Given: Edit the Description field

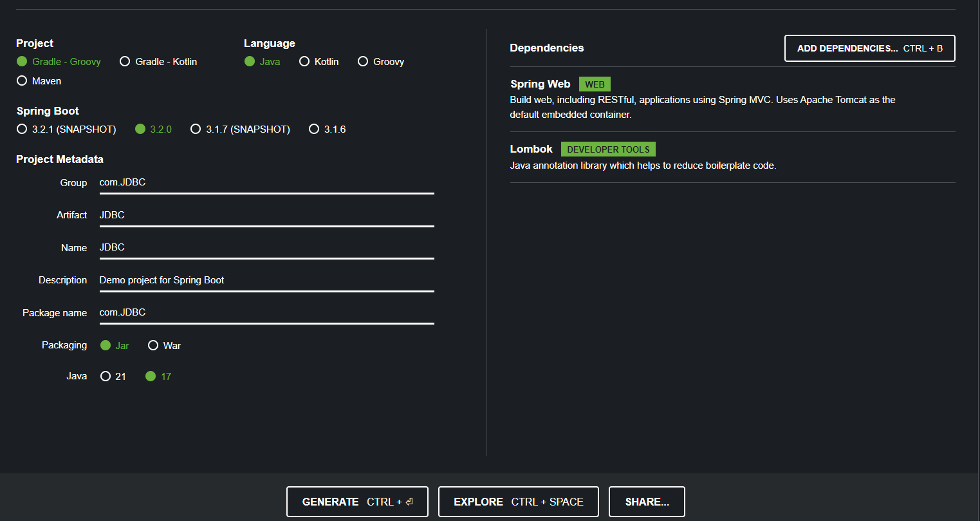Looking at the screenshot, I should point(266,280).
